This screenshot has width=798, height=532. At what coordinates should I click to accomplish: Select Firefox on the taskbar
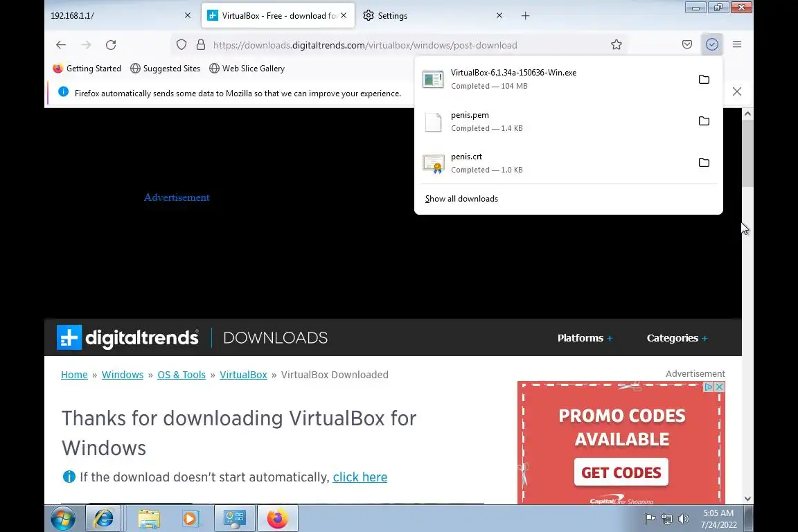[x=277, y=519]
